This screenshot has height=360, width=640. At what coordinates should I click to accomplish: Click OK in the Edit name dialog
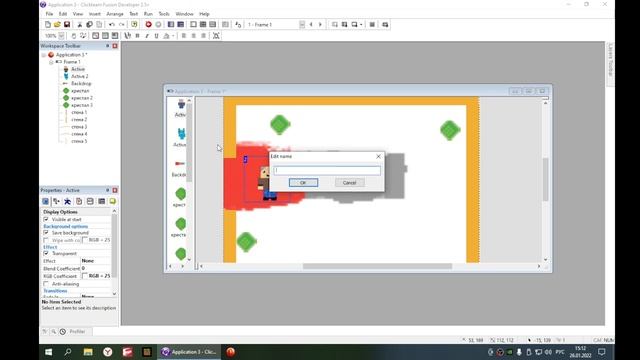[x=303, y=182]
